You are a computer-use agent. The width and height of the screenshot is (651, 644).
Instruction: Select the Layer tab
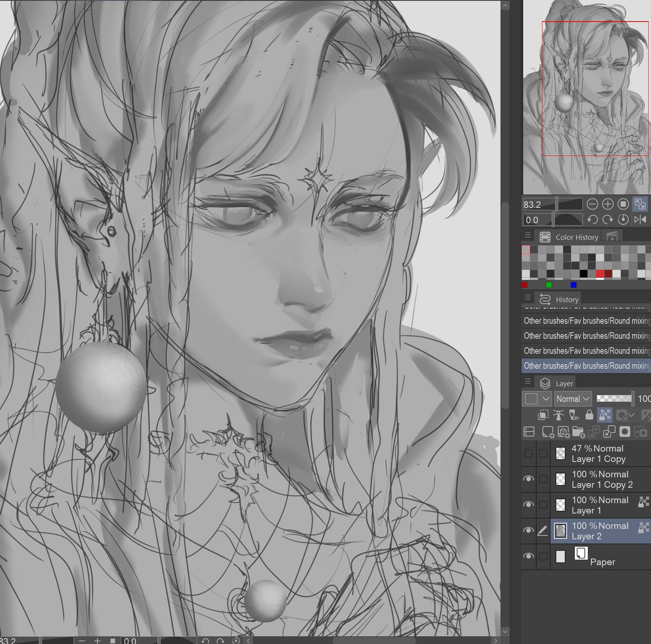click(556, 383)
